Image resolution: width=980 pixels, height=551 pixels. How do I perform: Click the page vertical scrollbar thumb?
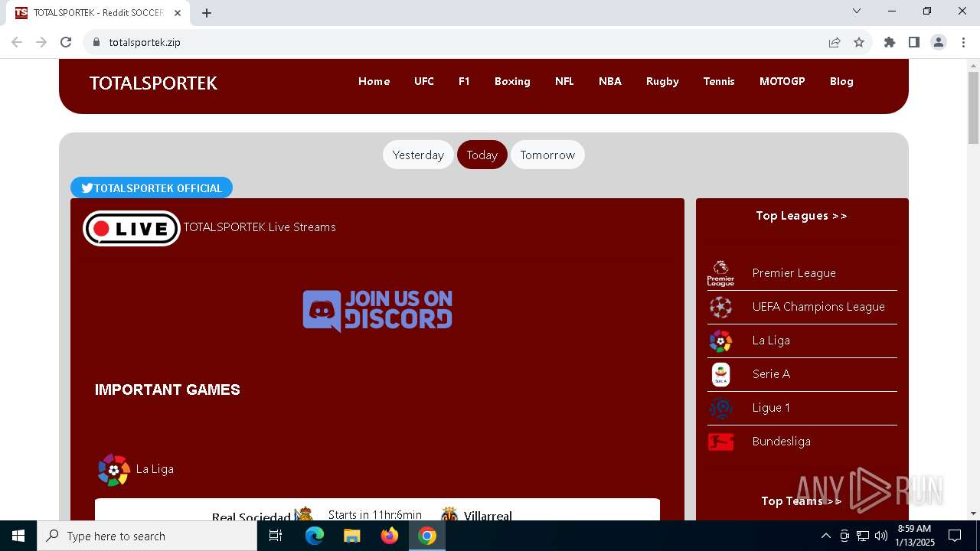pos(973,107)
